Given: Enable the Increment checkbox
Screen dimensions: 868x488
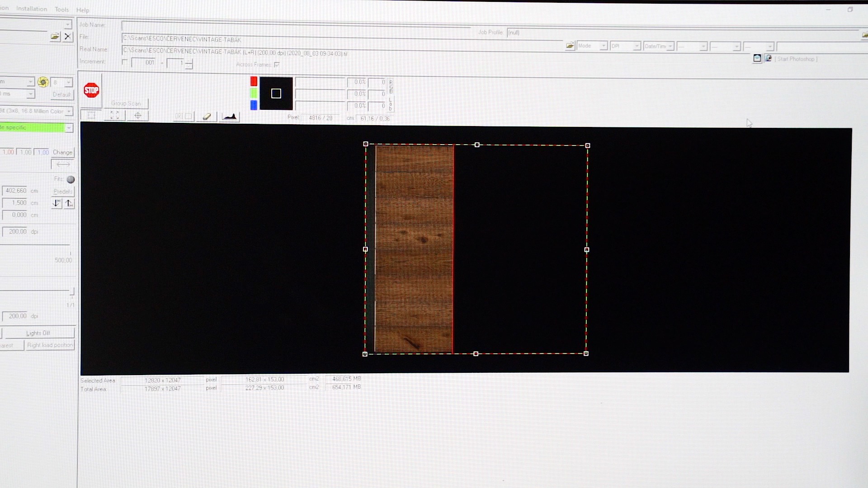Looking at the screenshot, I should pos(125,62).
